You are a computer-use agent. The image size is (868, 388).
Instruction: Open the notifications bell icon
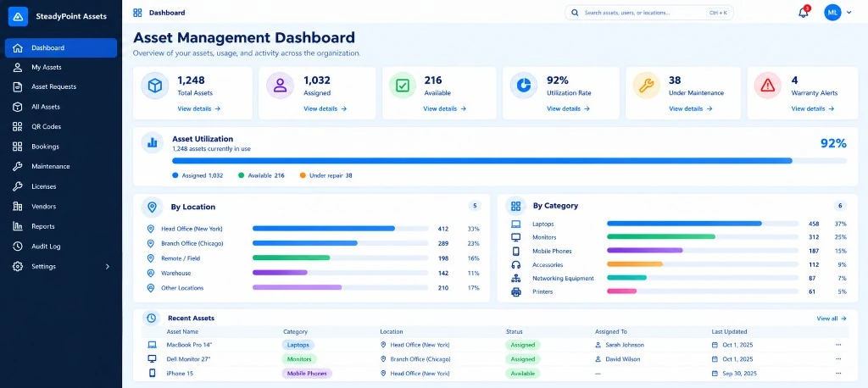point(804,13)
